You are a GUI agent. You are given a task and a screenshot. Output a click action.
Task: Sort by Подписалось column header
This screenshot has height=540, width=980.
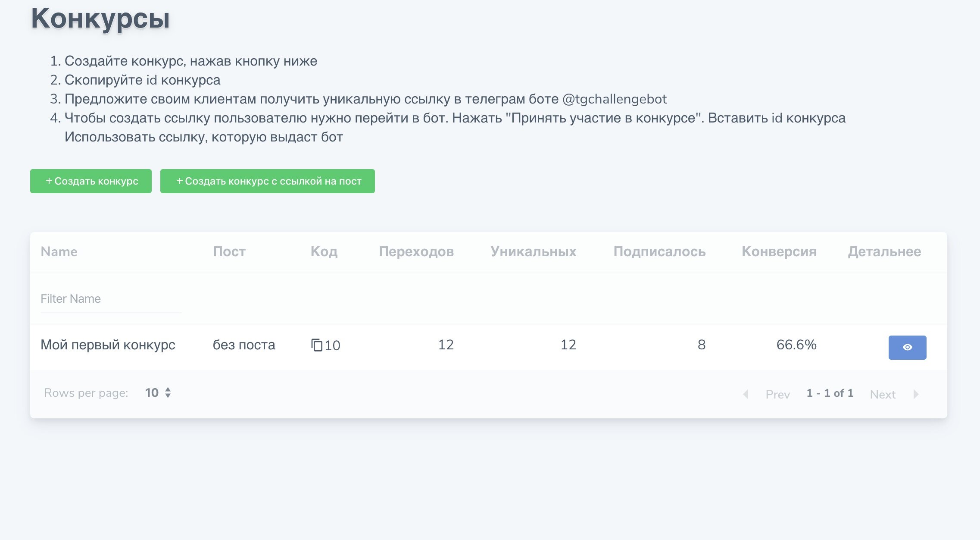659,251
